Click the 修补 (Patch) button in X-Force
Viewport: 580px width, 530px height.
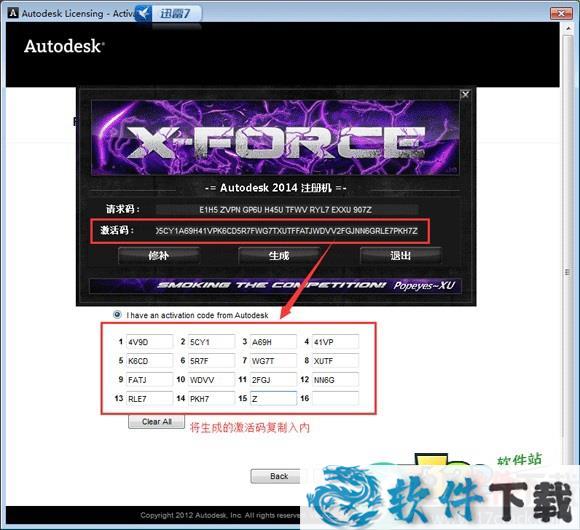[x=159, y=256]
